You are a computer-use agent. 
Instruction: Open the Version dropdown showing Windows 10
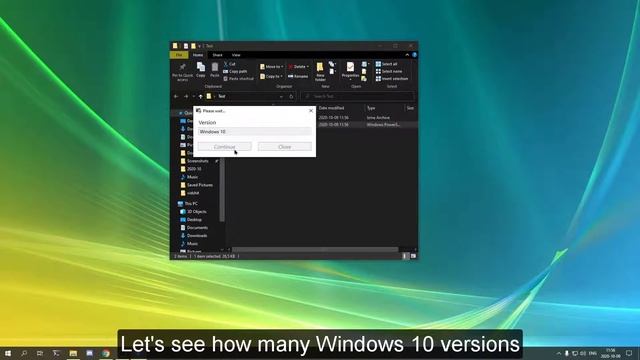click(x=255, y=131)
